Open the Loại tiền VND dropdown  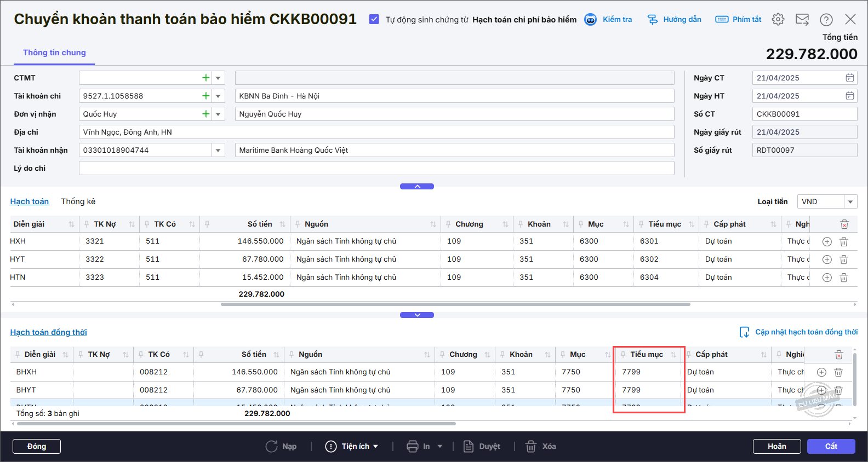(850, 201)
